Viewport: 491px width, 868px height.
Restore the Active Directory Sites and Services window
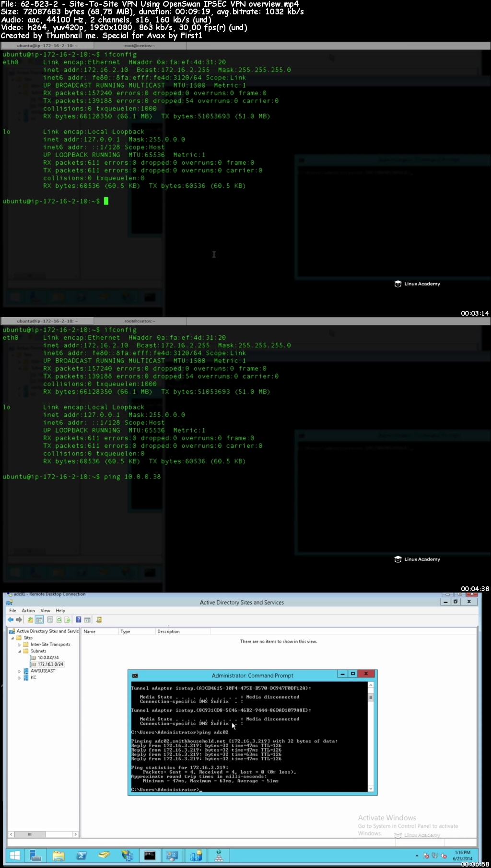point(456,602)
